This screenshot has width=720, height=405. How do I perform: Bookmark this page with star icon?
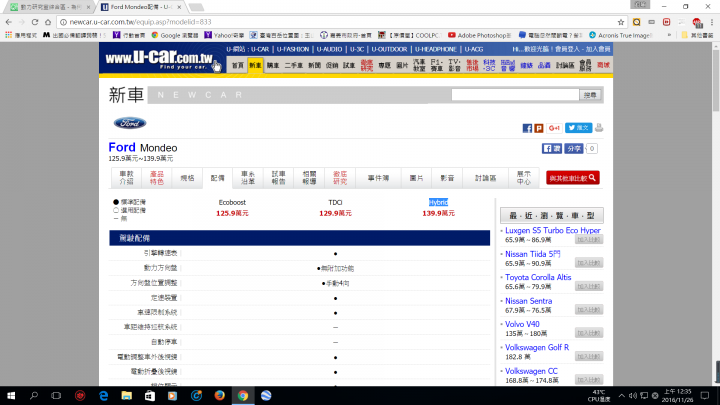(x=621, y=22)
